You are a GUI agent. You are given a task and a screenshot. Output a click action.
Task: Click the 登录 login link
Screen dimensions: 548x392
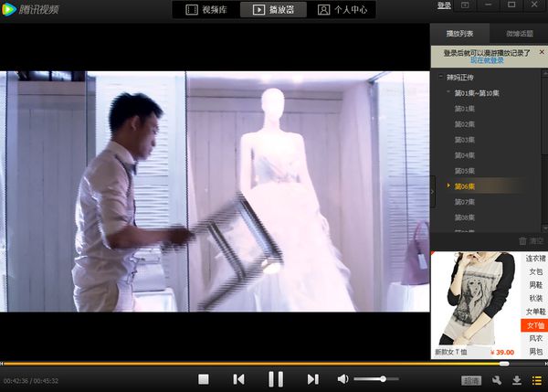[x=444, y=5]
